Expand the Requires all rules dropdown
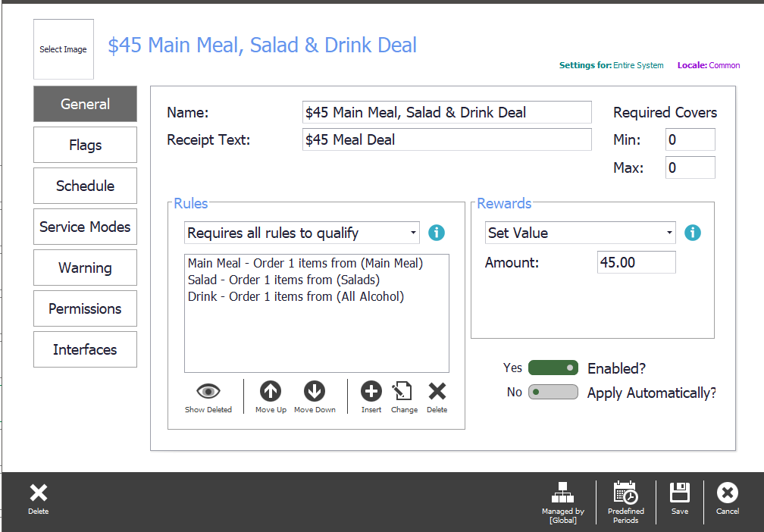 click(302, 233)
